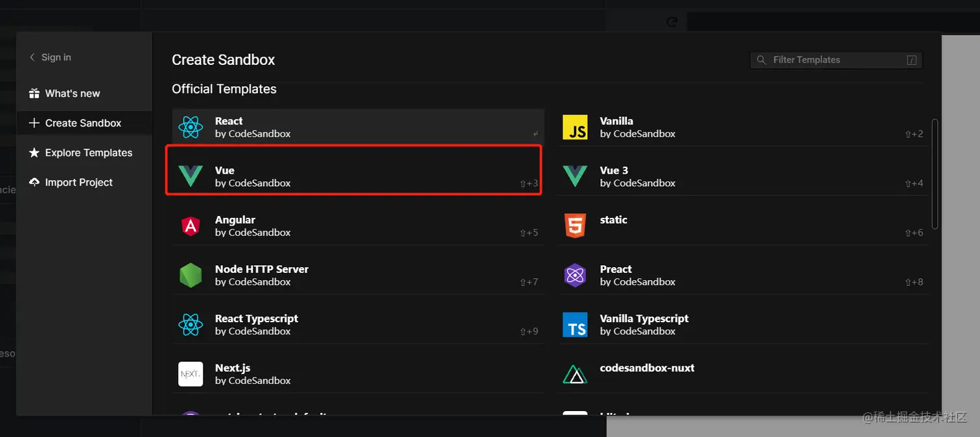Click the Preact purple hexagon icon
980x437 pixels.
(575, 275)
